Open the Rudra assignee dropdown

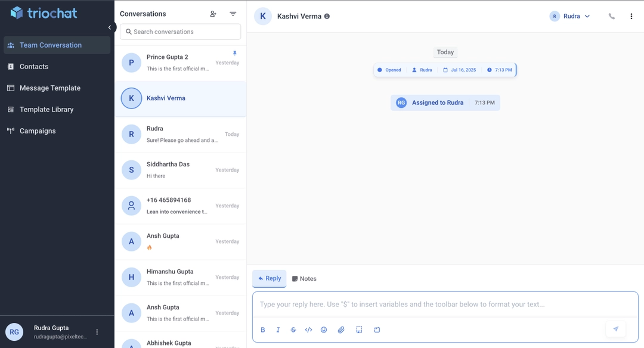click(x=569, y=17)
